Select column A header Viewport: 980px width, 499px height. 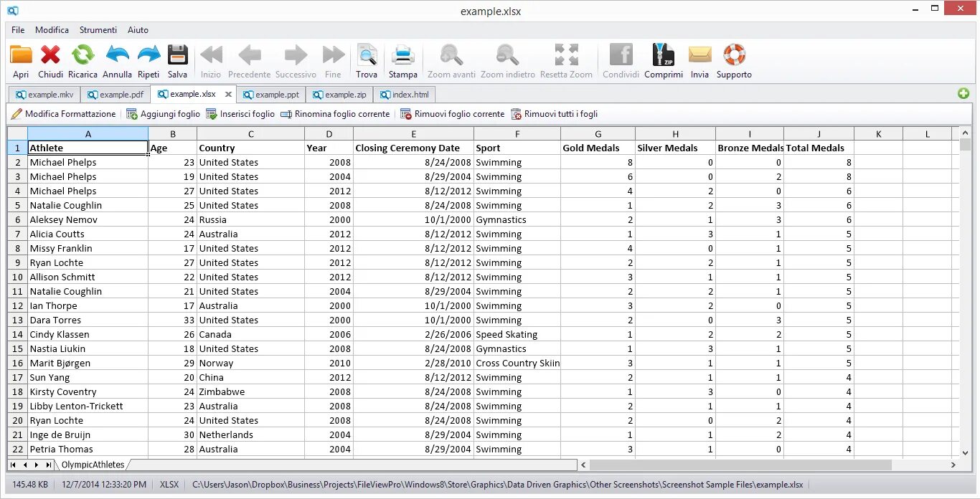tap(88, 134)
